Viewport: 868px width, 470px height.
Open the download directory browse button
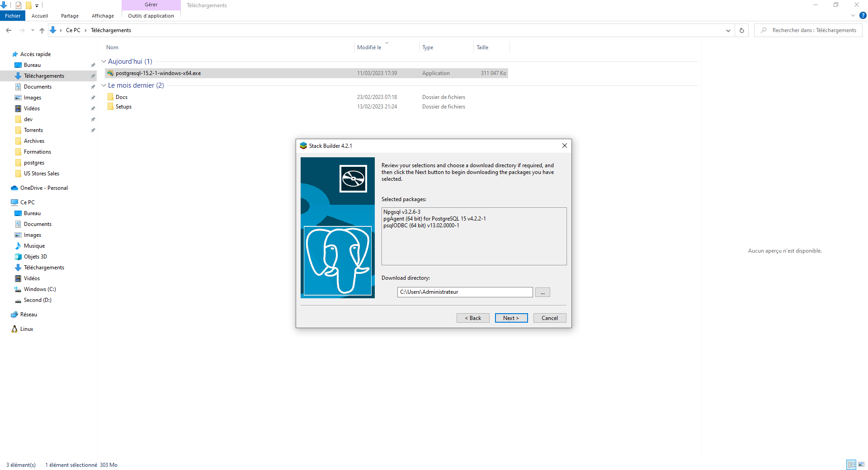pos(542,292)
